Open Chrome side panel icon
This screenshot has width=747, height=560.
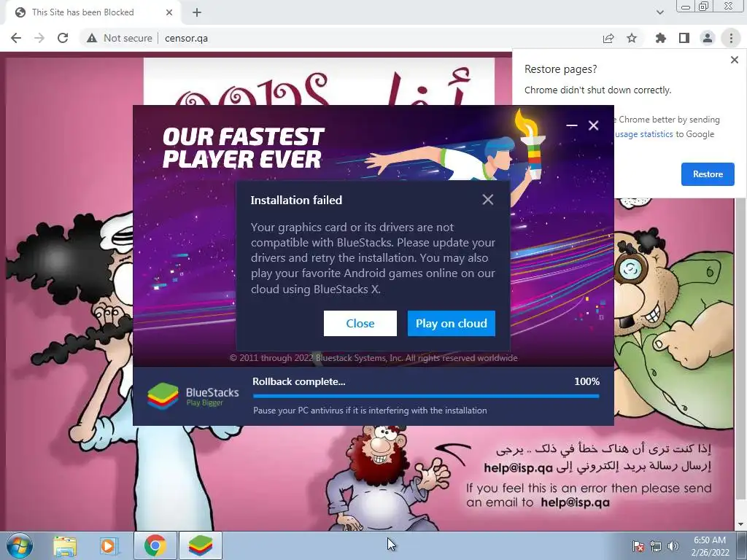tap(684, 38)
